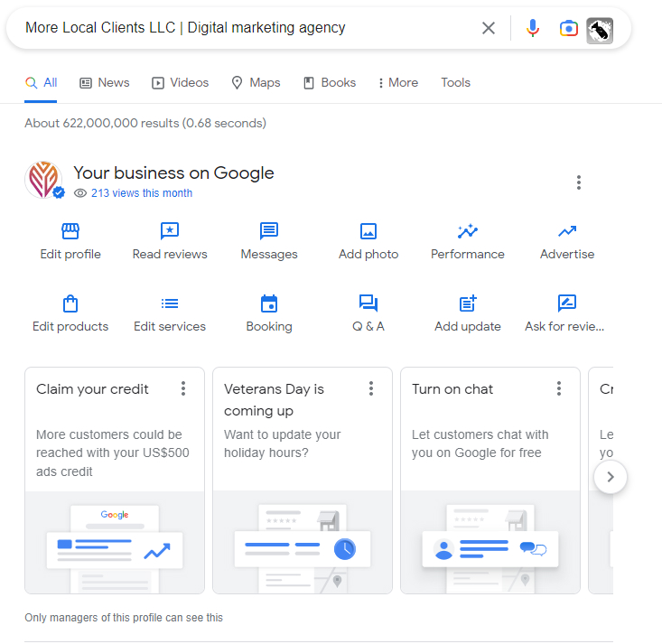
Task: Switch to the News tab
Action: 104,82
